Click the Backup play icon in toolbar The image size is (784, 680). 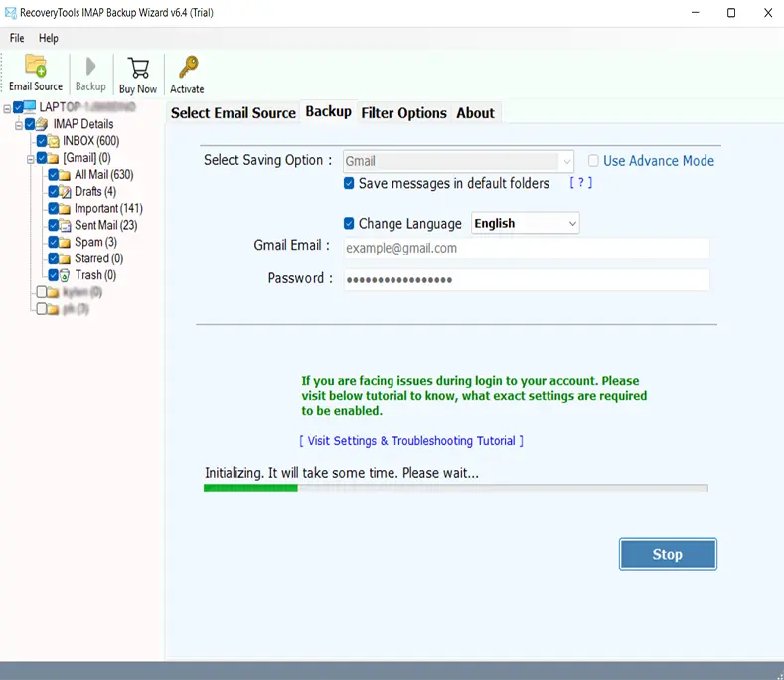tap(90, 66)
